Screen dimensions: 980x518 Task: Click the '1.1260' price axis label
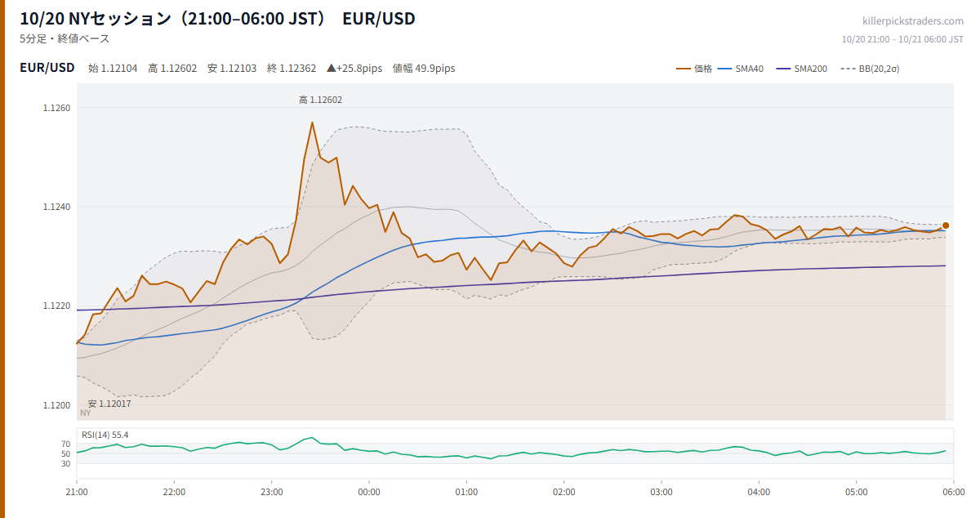[x=56, y=108]
